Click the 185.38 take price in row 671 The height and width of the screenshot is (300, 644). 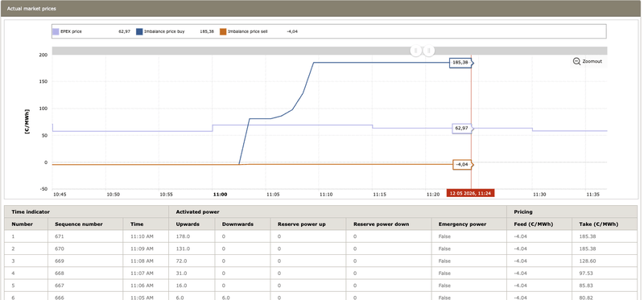click(x=605, y=236)
